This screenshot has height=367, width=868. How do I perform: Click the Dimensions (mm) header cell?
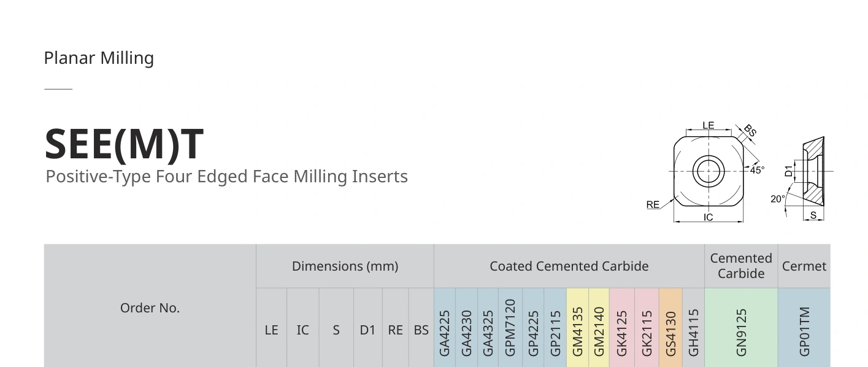345,266
